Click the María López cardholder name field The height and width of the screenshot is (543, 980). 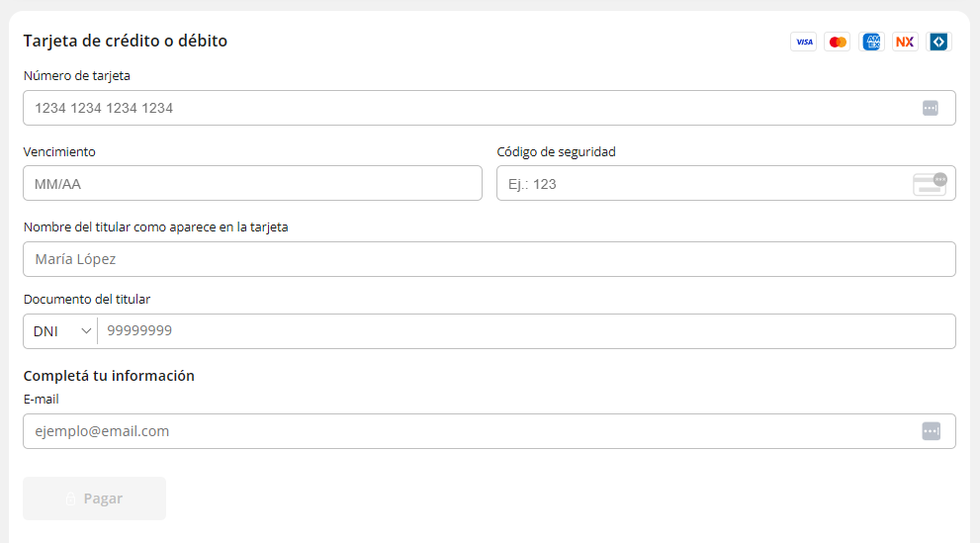point(490,259)
